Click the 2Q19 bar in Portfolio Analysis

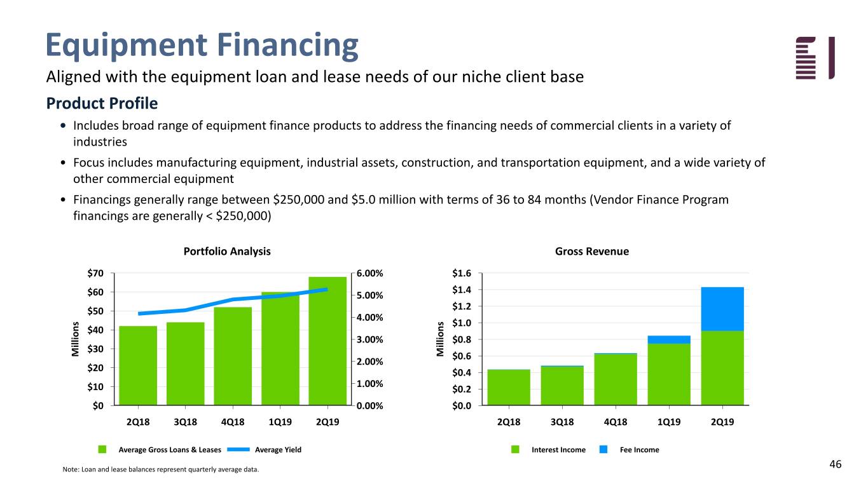pyautogui.click(x=327, y=341)
